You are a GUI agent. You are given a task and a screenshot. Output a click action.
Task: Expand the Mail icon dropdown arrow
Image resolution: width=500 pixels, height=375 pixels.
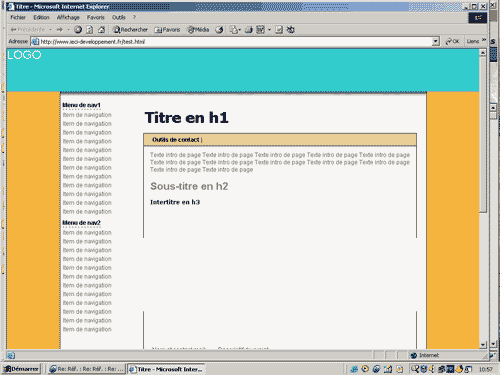[240, 30]
